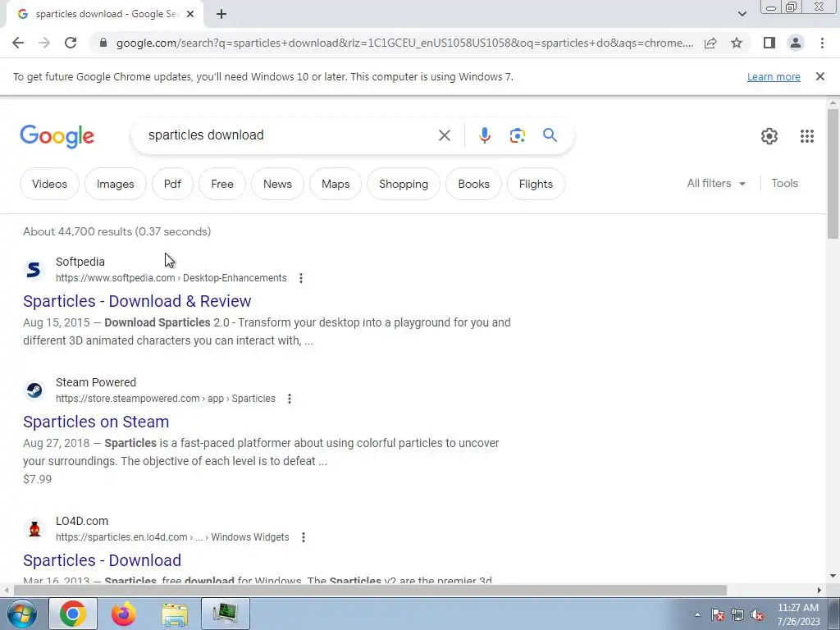Close the sparticles download tab
Viewport: 840px width, 630px height.
tap(190, 15)
